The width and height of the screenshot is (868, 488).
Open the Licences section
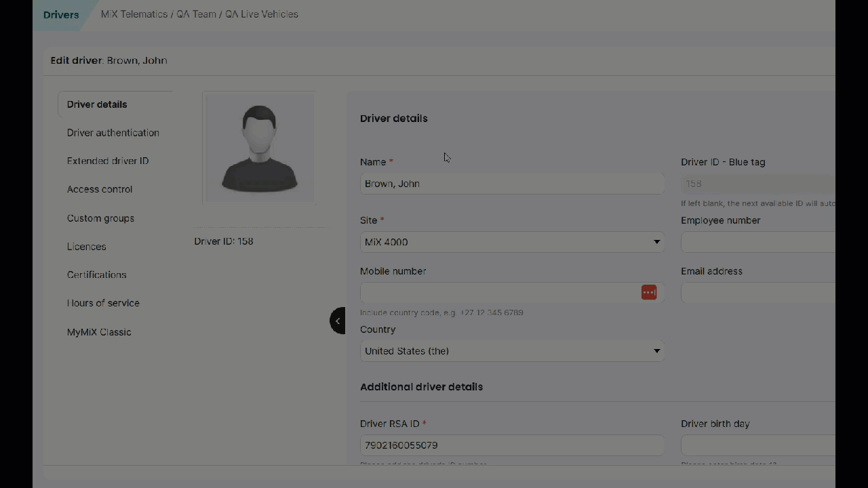tap(87, 247)
